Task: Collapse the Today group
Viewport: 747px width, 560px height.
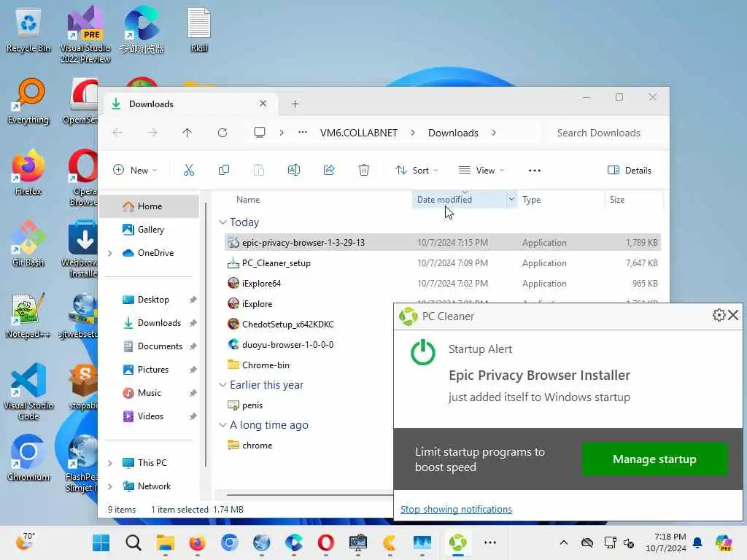Action: pyautogui.click(x=222, y=222)
